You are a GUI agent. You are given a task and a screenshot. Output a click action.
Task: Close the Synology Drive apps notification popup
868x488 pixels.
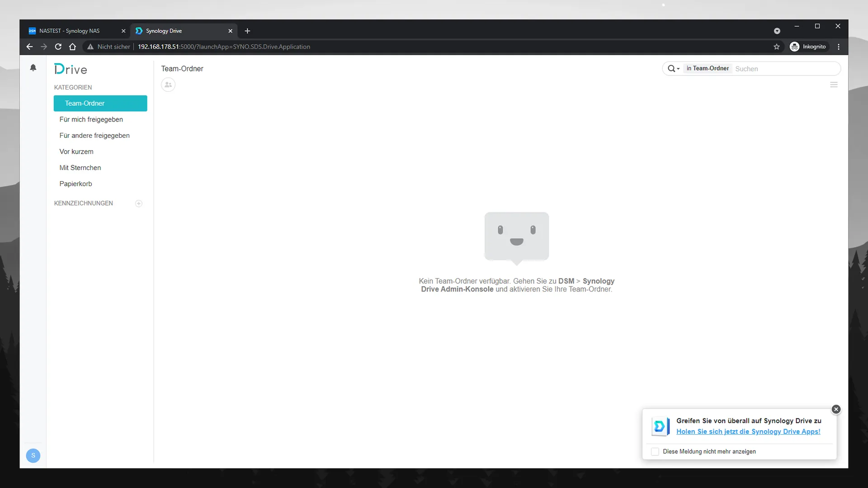[836, 409]
